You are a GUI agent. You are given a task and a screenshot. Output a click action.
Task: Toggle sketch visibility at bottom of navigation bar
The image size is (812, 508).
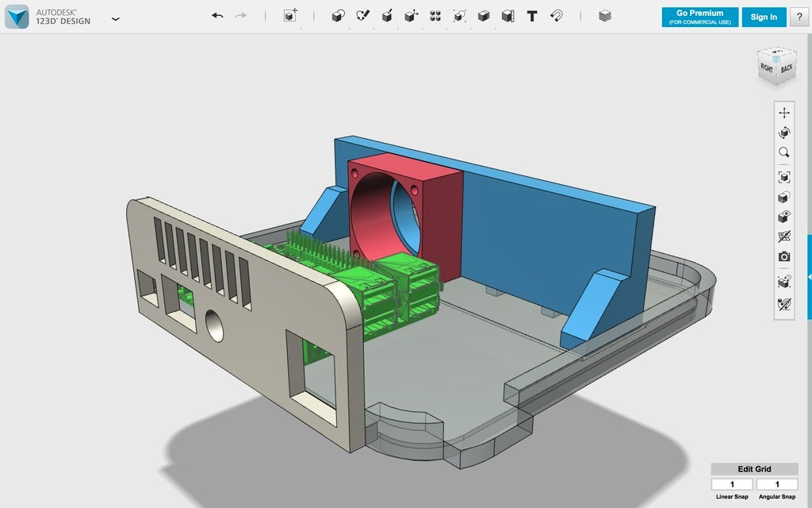coord(784,303)
